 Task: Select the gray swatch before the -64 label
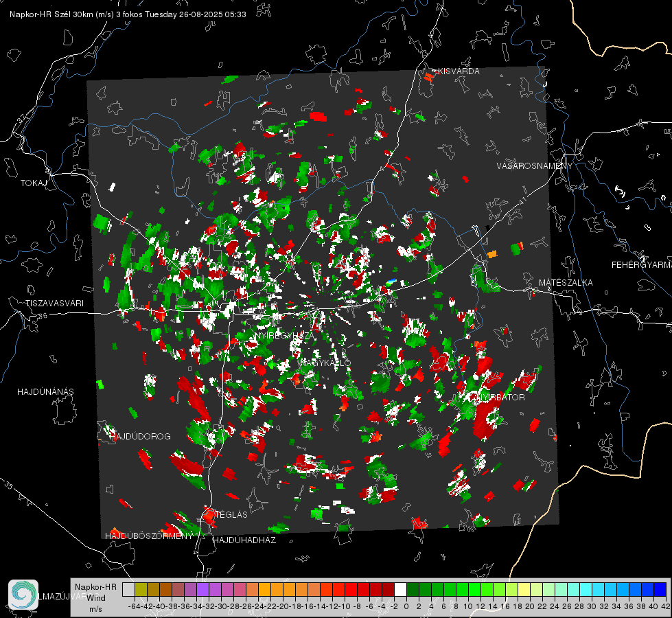click(128, 589)
